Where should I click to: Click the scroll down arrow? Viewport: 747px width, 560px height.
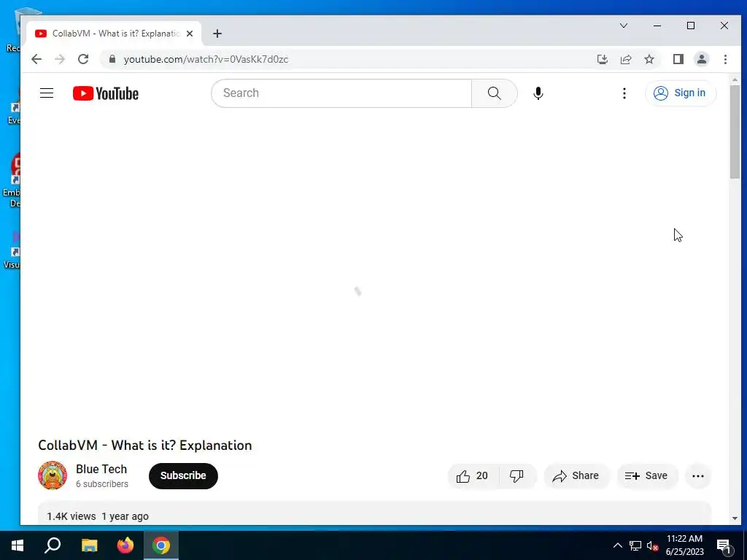click(x=735, y=518)
